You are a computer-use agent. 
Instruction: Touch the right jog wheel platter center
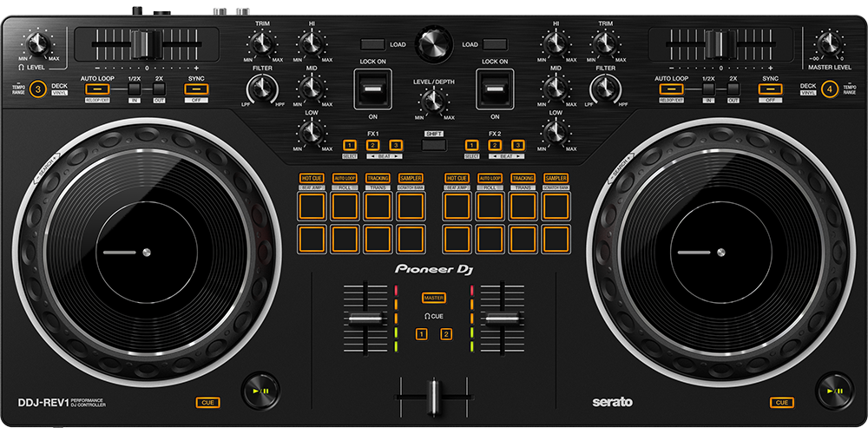click(720, 253)
